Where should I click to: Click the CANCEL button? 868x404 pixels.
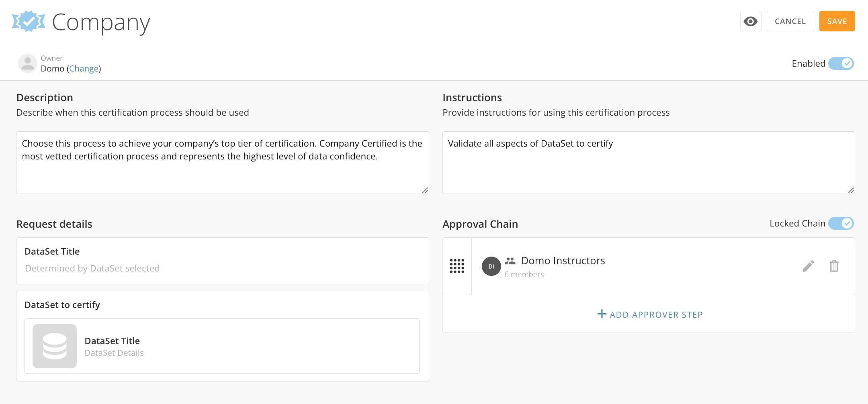(x=790, y=21)
